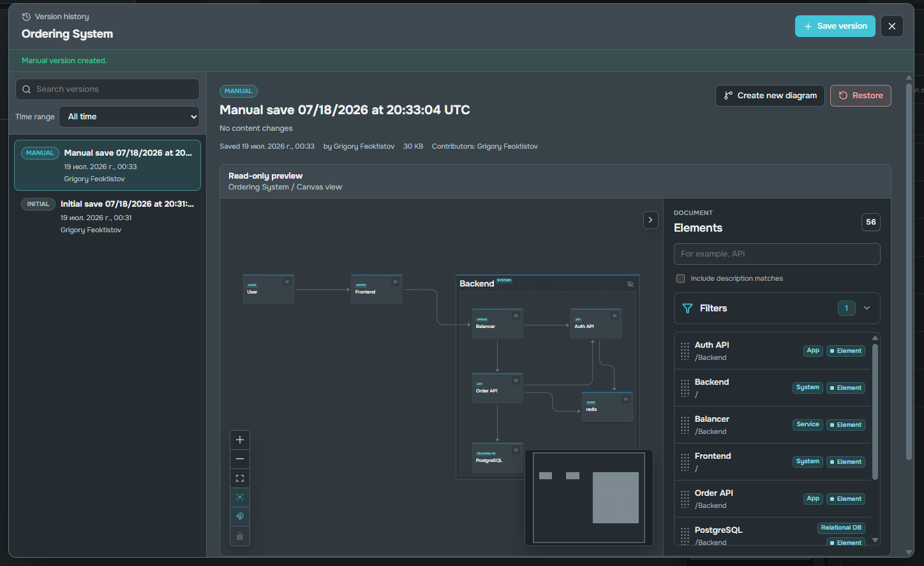Enable Include description matches checkbox
The height and width of the screenshot is (566, 924).
point(680,278)
